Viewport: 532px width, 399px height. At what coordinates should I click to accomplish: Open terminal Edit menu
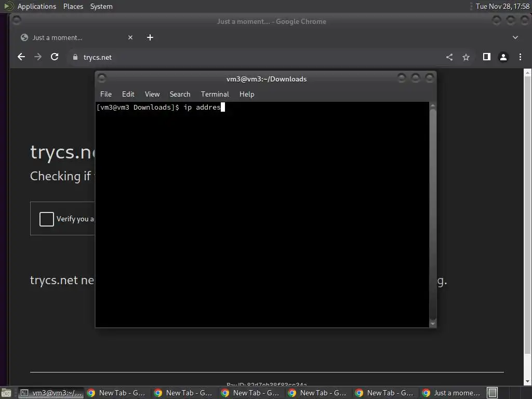pos(128,94)
